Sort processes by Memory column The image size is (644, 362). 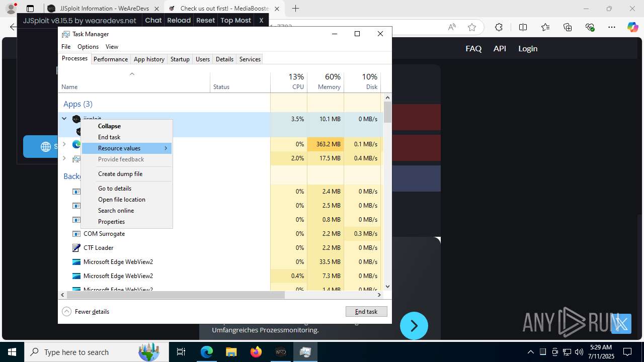(x=326, y=81)
